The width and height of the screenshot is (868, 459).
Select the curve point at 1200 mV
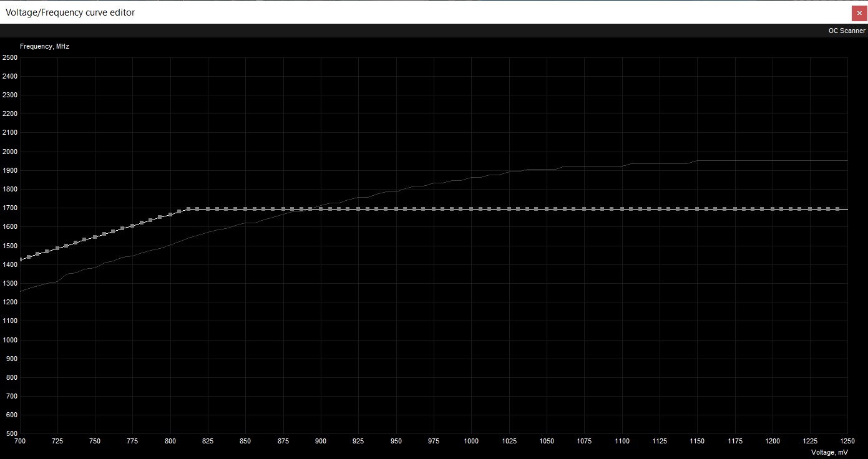[773, 209]
